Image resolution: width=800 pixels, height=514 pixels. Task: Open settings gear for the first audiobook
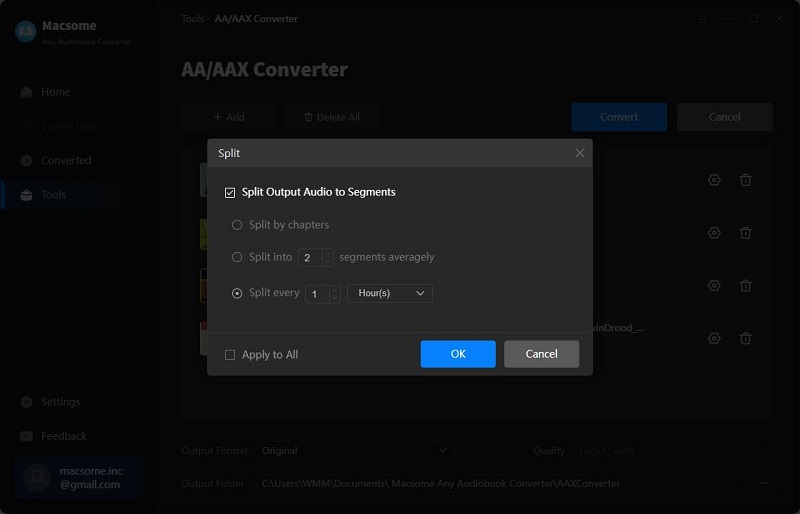click(x=714, y=180)
